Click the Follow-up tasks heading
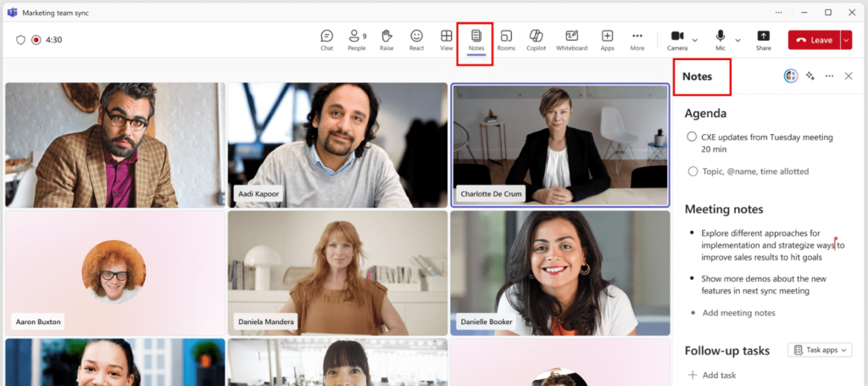Viewport: 868px width, 386px height. 727,350
